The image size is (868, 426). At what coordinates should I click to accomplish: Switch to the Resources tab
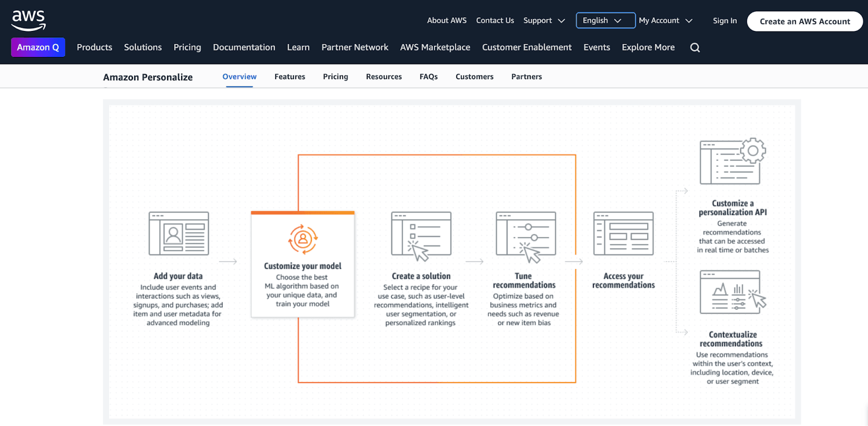tap(384, 77)
